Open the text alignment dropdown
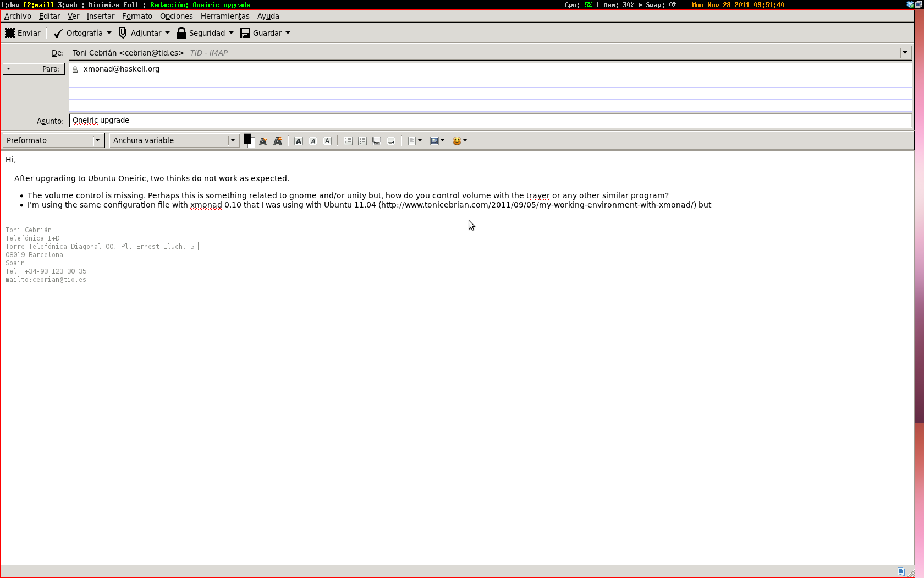 415,141
